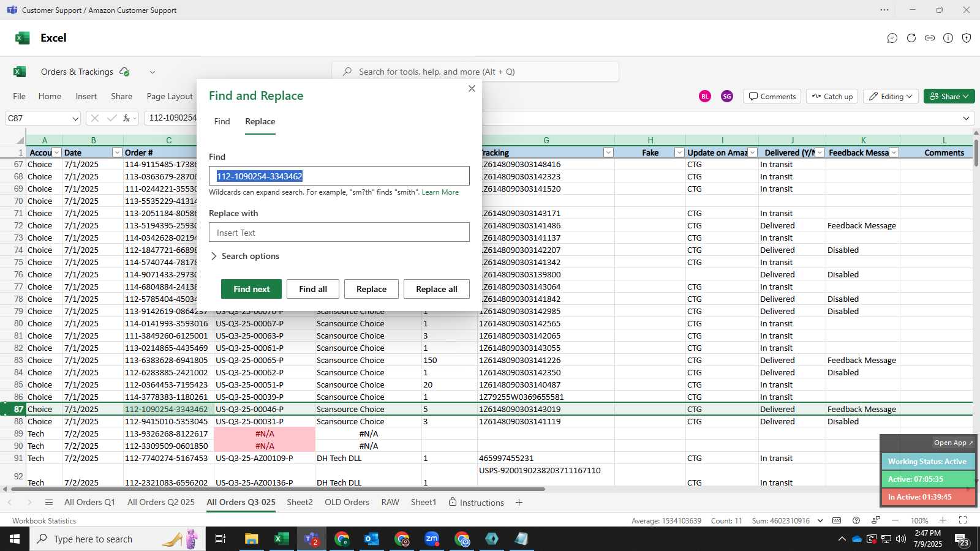This screenshot has width=980, height=551.
Task: Click the SG user presence avatar
Action: point(727,96)
